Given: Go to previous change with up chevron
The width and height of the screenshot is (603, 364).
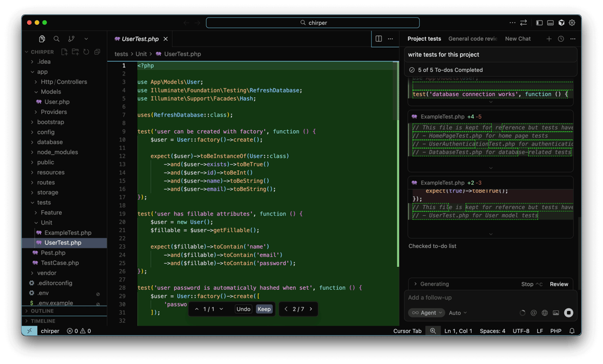Looking at the screenshot, I should click(x=197, y=309).
